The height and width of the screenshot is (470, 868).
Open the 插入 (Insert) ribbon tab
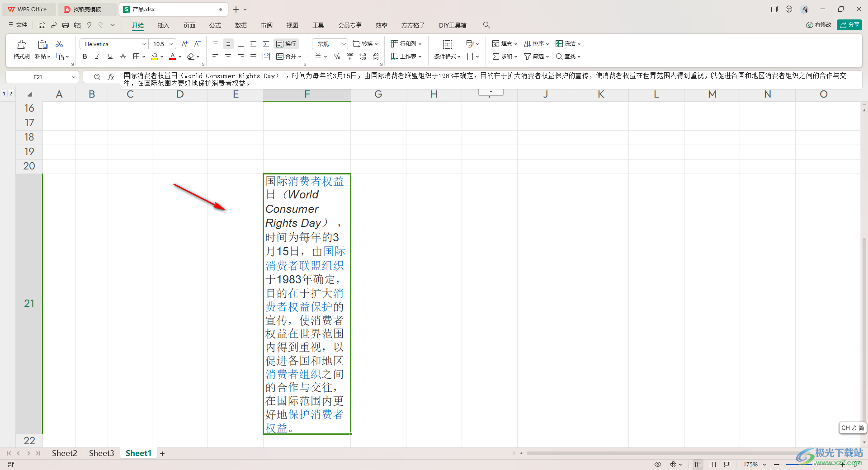click(x=163, y=25)
